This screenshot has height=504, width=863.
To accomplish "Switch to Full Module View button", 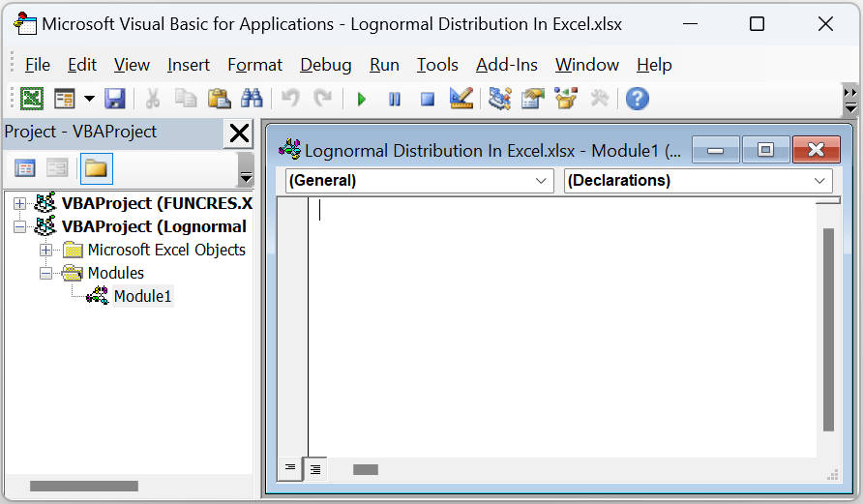I will pyautogui.click(x=314, y=469).
